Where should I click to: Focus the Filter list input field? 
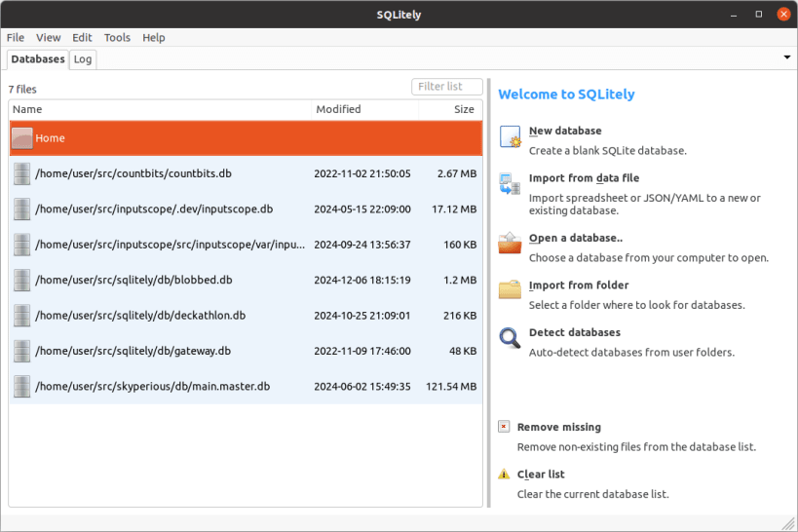(447, 87)
